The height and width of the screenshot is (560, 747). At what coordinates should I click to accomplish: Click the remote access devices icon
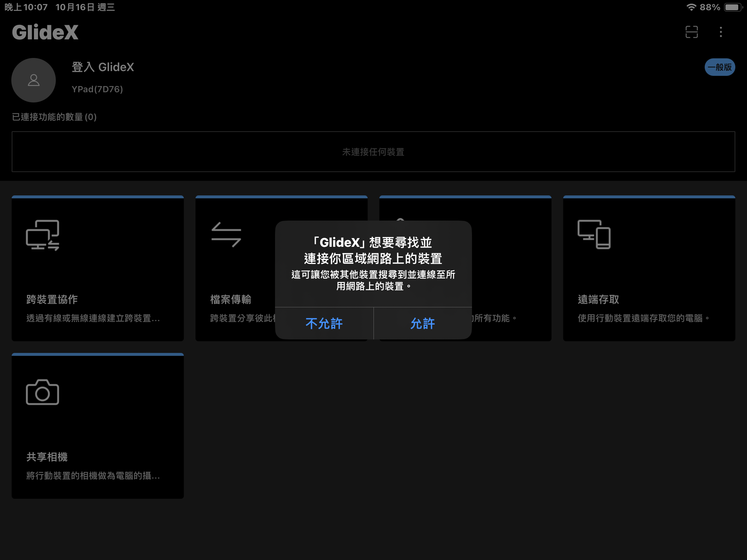tap(594, 234)
